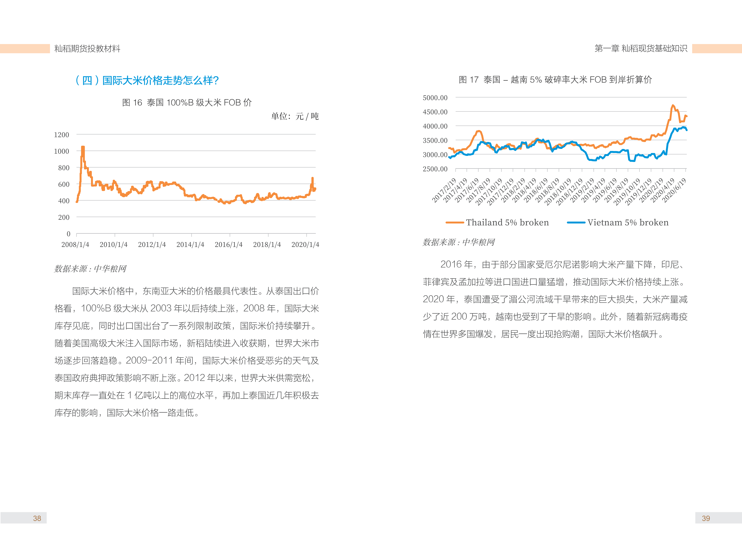Viewport: 742px width, 560px height.
Task: Click the y-axis value '600' in figure 16
Action: click(x=64, y=184)
